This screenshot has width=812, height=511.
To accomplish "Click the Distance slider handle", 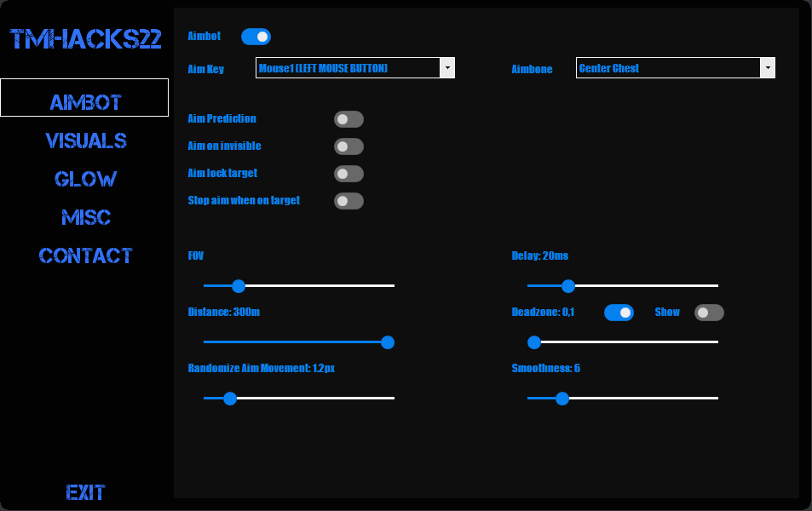I will pyautogui.click(x=388, y=342).
